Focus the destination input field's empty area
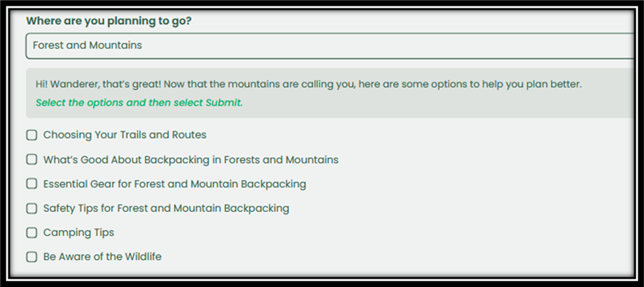The image size is (644, 287). click(x=386, y=46)
